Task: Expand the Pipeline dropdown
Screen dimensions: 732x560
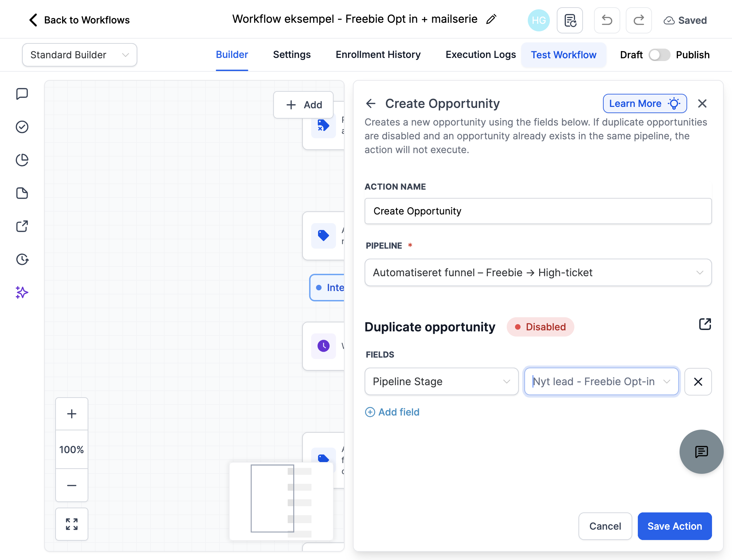Action: (538, 272)
